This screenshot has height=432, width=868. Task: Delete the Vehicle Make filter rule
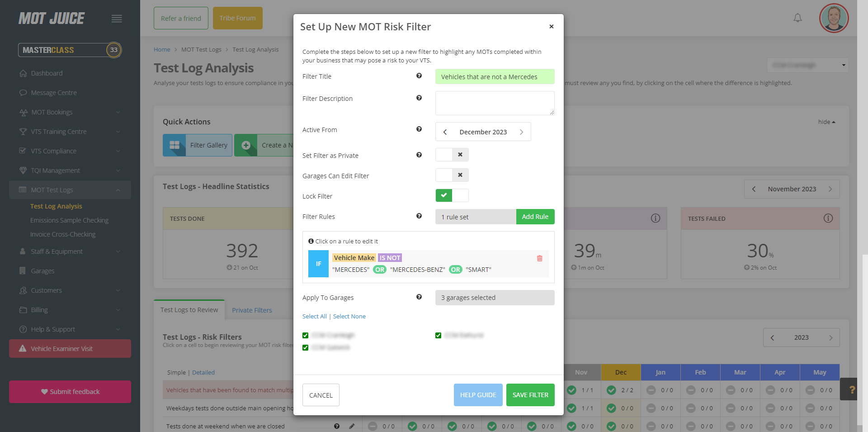click(x=539, y=258)
